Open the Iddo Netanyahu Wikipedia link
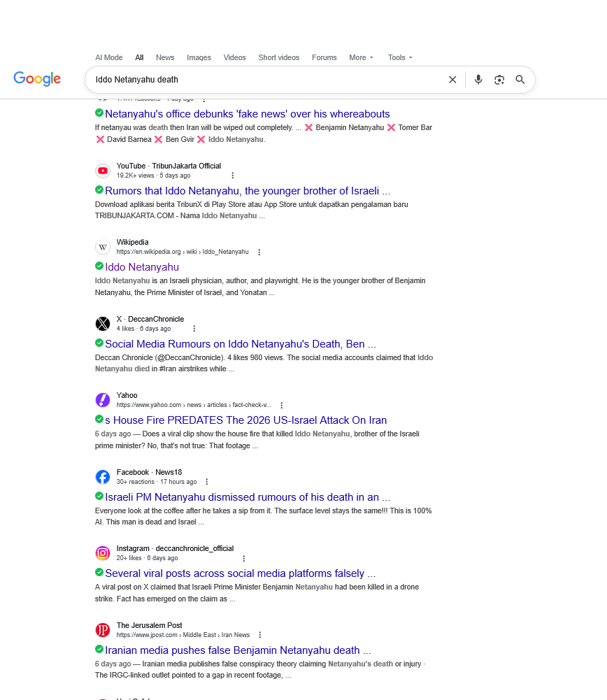Viewport: 607px width, 700px height. click(x=142, y=267)
